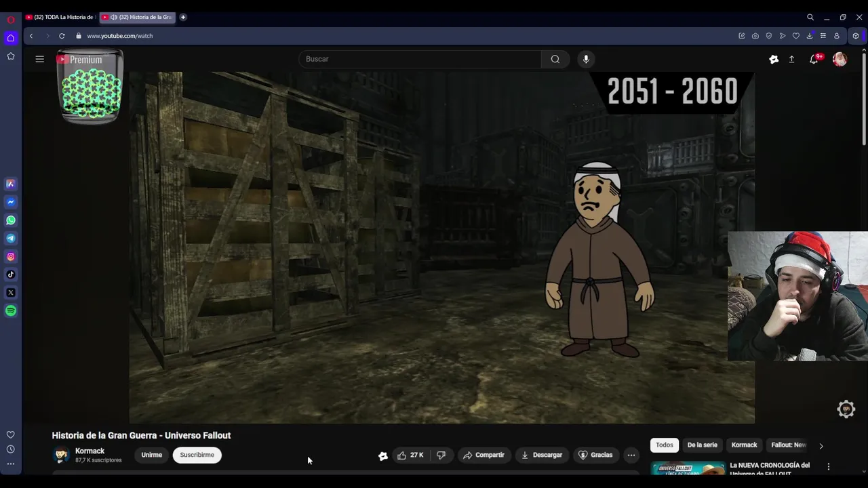Viewport: 868px width, 488px height.
Task: Open the pinboard edit icon in toolbar
Action: pos(742,36)
